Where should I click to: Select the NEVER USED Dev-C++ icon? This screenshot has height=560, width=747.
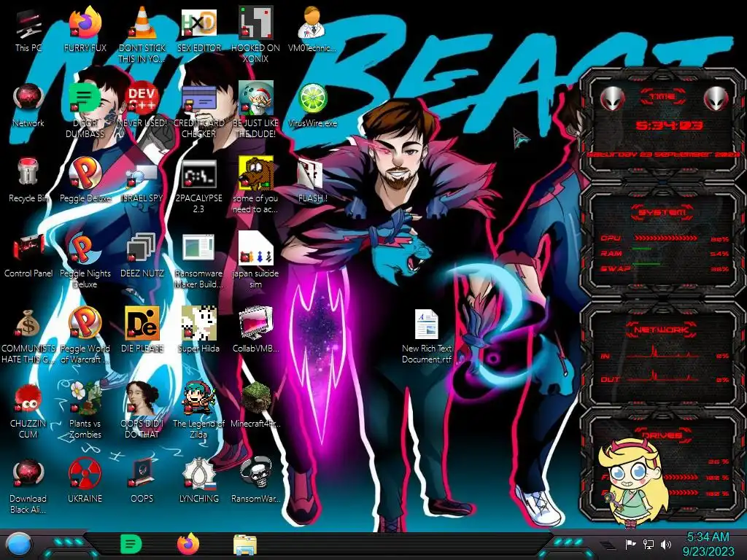(x=142, y=98)
